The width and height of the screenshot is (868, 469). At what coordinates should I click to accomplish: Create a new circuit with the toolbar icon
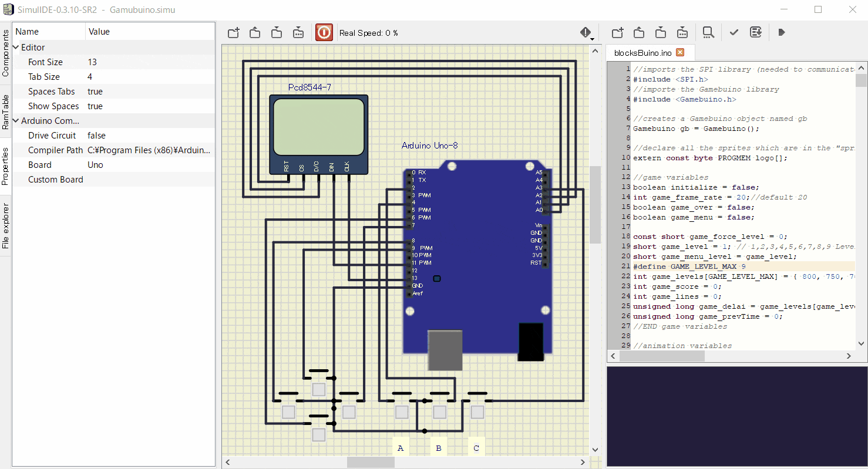tap(233, 32)
